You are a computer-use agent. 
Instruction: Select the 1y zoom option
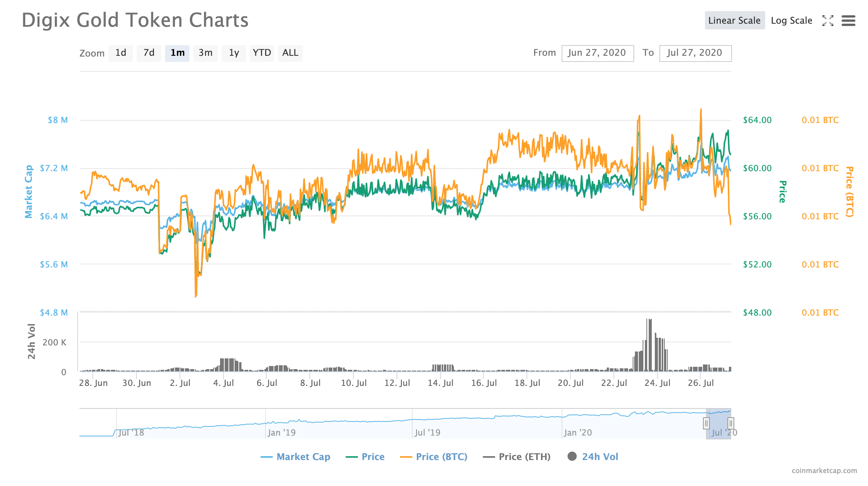[x=234, y=53]
